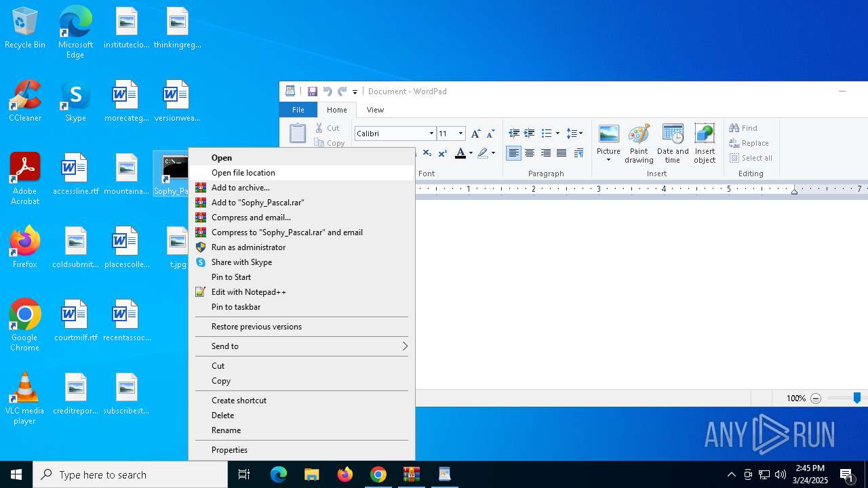
Task: Toggle Align text right
Action: coord(545,153)
